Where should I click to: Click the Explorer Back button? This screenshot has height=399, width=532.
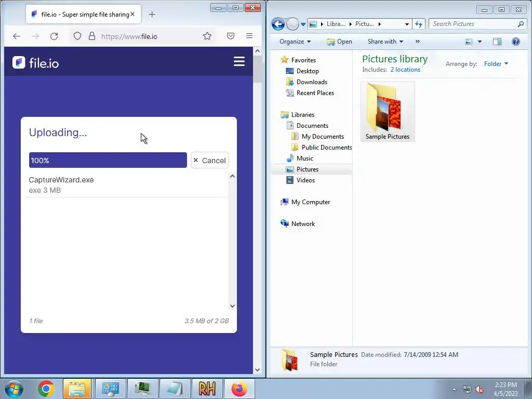click(x=278, y=24)
